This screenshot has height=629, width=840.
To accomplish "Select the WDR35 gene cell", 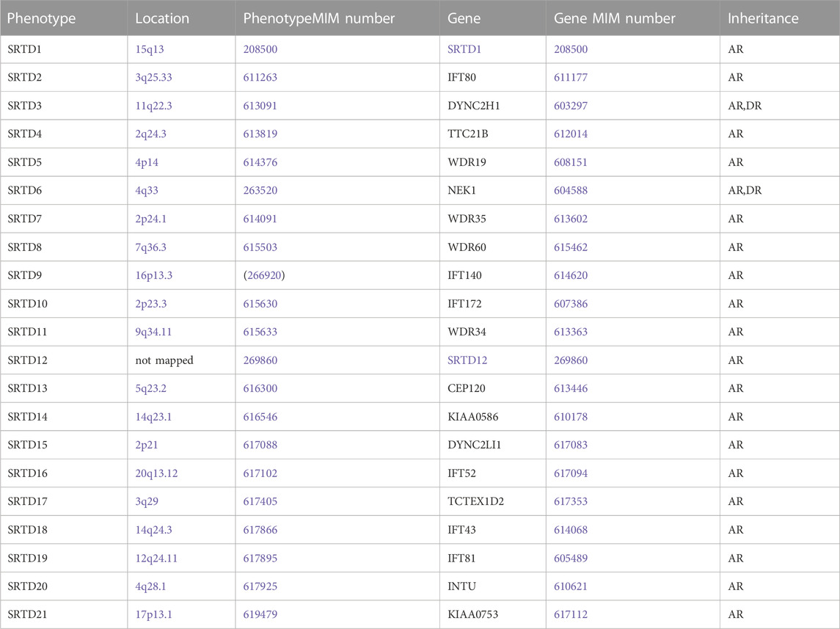I will point(493,219).
